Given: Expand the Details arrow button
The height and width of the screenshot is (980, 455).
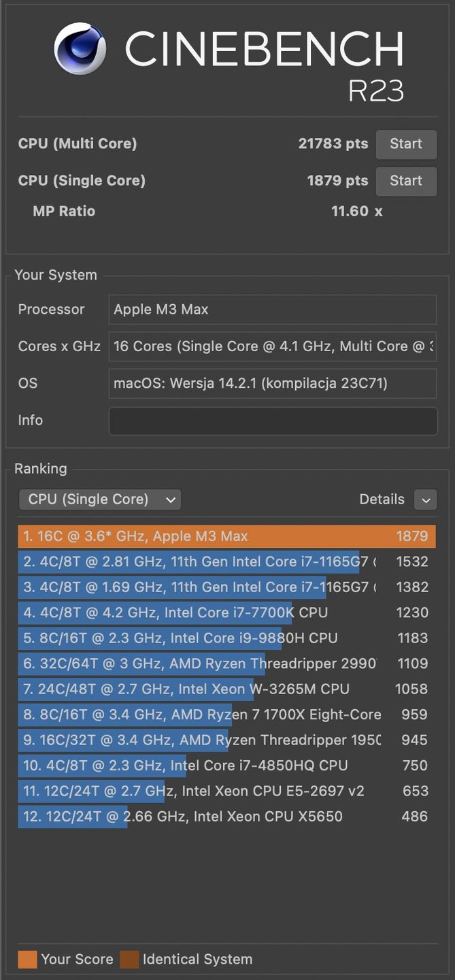Looking at the screenshot, I should [x=425, y=500].
